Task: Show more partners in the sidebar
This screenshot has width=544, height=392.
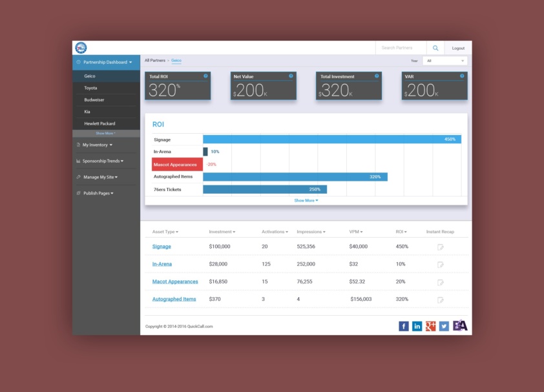Action: tap(106, 133)
